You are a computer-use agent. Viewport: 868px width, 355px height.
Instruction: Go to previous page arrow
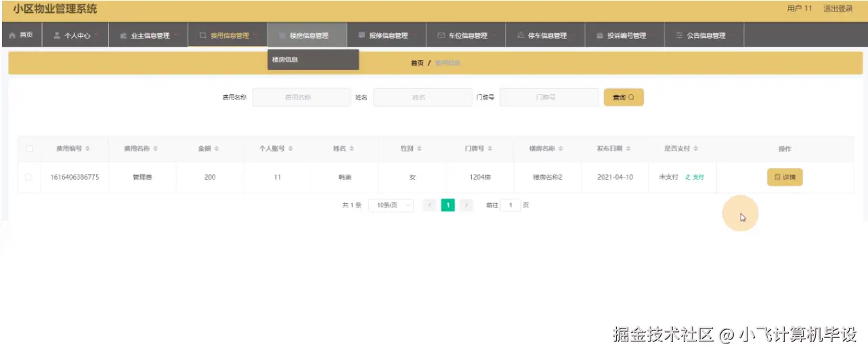point(429,205)
